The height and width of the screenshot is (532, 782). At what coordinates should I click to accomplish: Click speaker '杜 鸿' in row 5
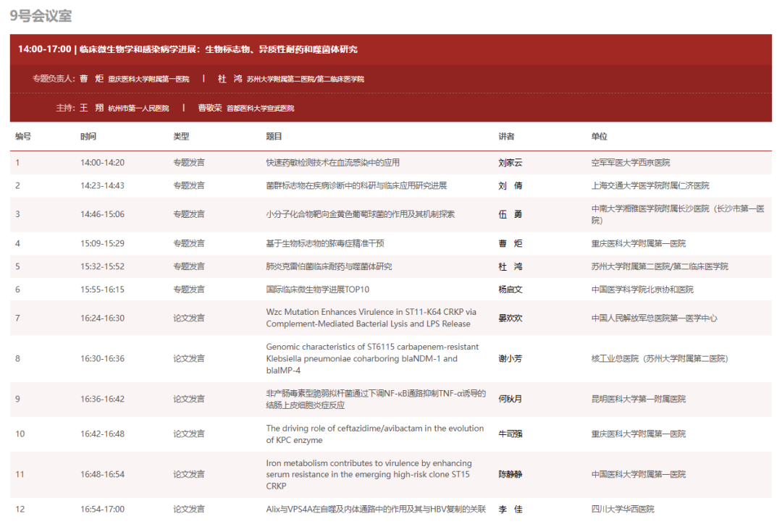click(510, 266)
